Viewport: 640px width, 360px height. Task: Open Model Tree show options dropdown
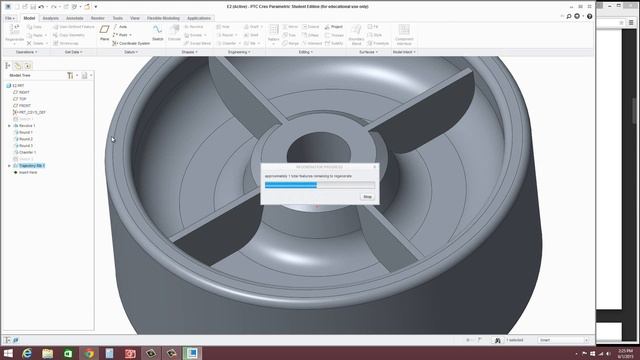87,76
